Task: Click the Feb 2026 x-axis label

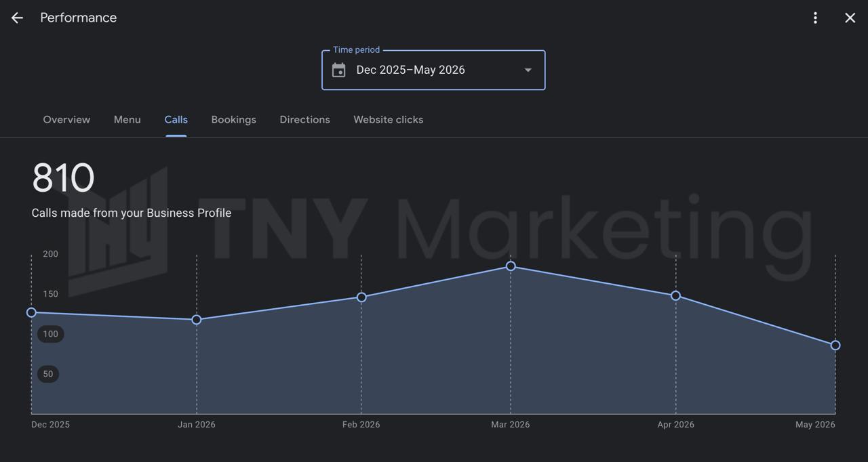Action: tap(361, 425)
